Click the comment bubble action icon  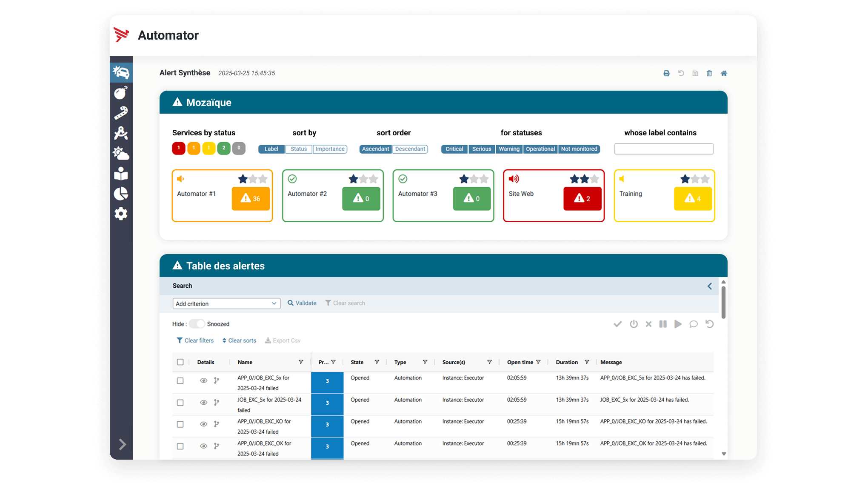[694, 324]
